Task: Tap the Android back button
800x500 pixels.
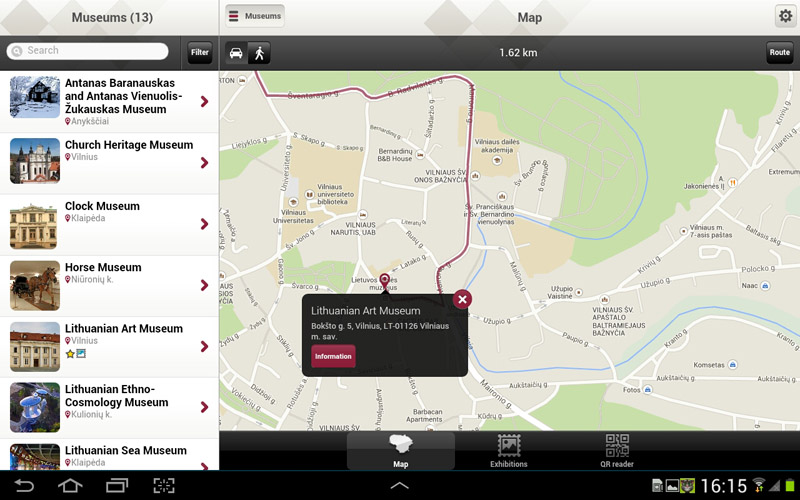Action: (x=23, y=485)
